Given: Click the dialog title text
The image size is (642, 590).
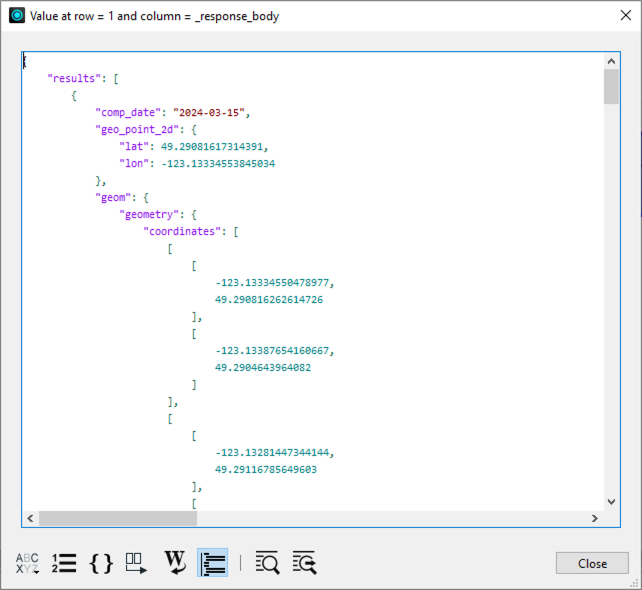Looking at the screenshot, I should tap(154, 16).
